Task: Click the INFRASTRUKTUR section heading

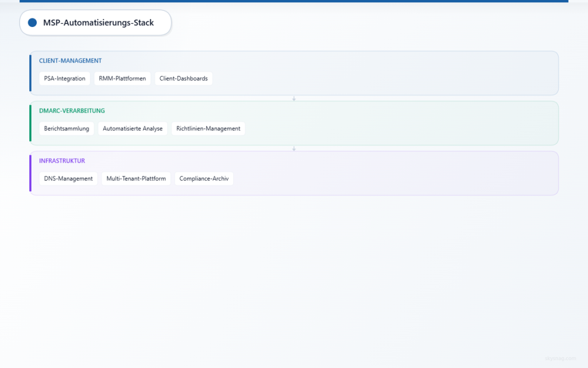Action: (x=61, y=160)
